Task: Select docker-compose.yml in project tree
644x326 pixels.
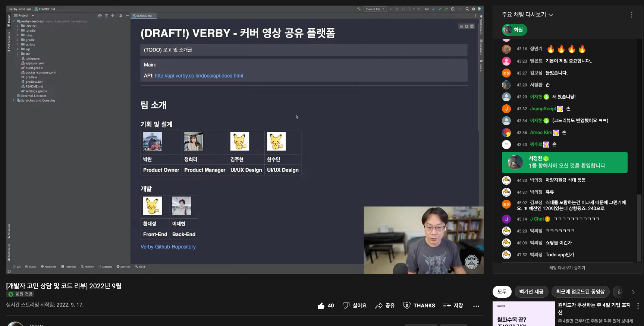Action: [x=39, y=73]
